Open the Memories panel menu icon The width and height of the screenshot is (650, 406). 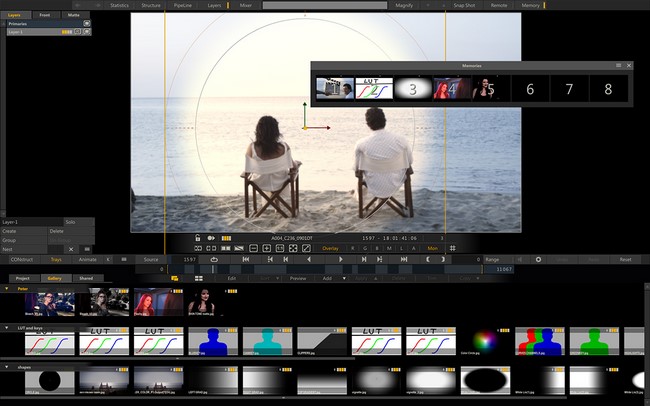point(617,66)
